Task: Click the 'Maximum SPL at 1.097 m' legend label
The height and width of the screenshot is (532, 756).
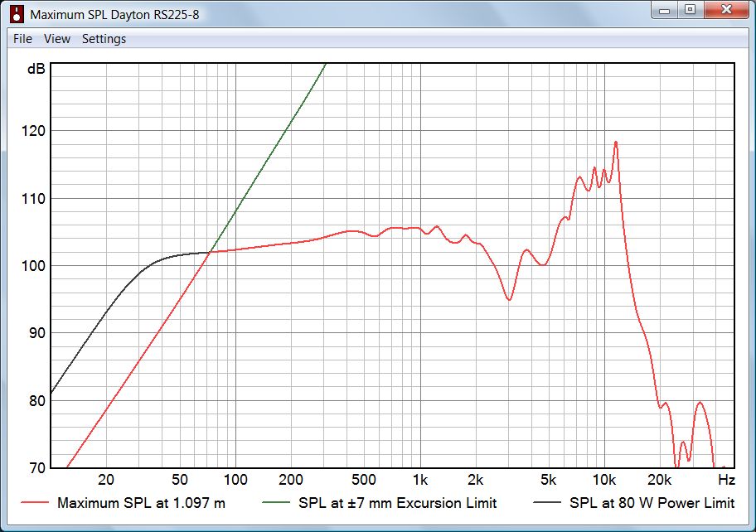Action: click(x=141, y=503)
